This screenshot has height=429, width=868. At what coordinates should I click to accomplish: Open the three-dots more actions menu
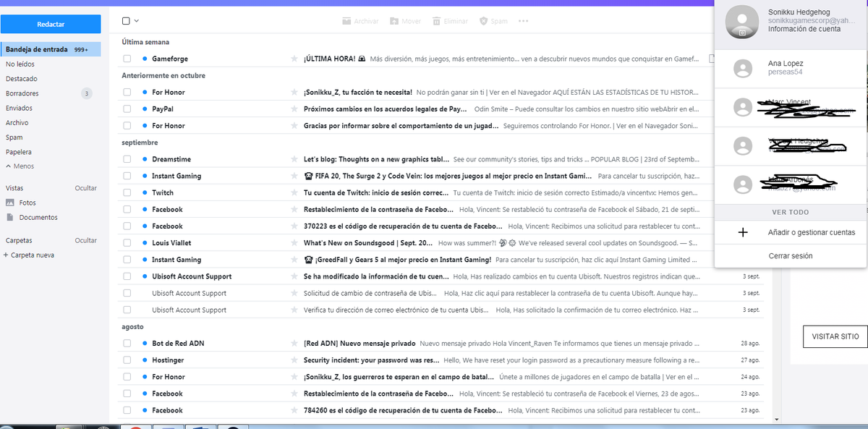pos(524,21)
